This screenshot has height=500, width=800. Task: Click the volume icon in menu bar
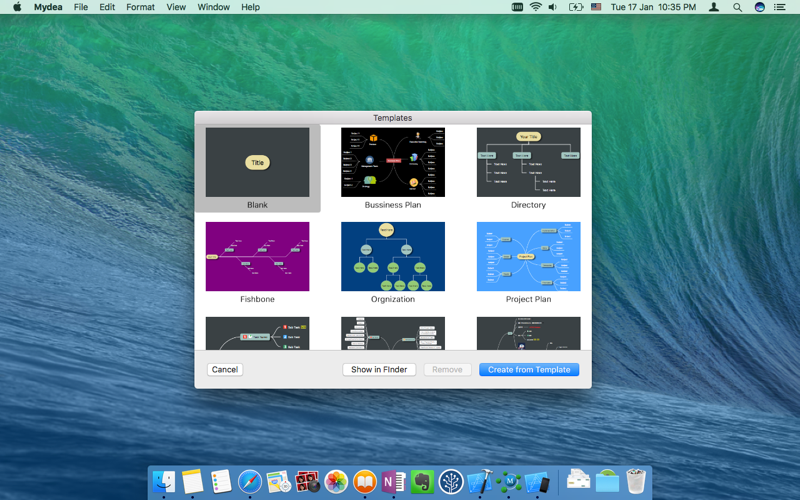tap(553, 7)
